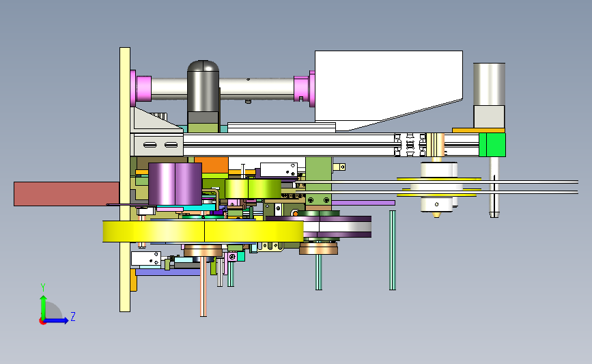Click the horizontal grey shaft between magenta flanges
Viewport: 592px width, 364px height.
point(223,89)
